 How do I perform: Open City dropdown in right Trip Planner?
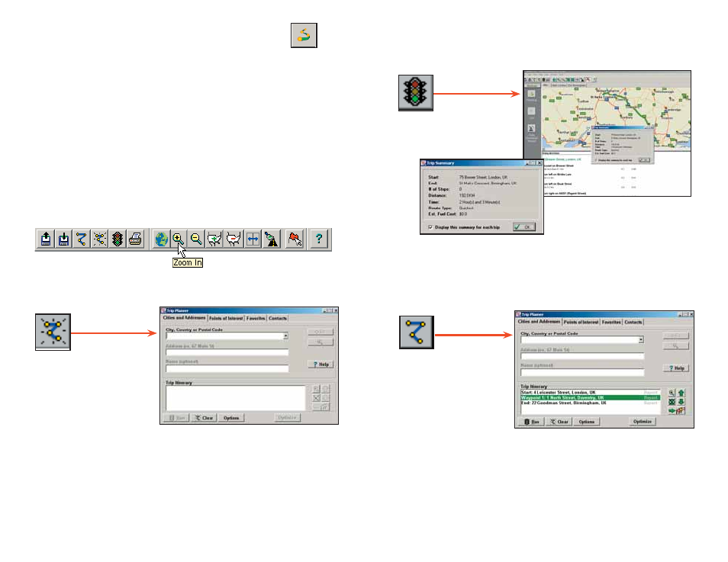641,339
